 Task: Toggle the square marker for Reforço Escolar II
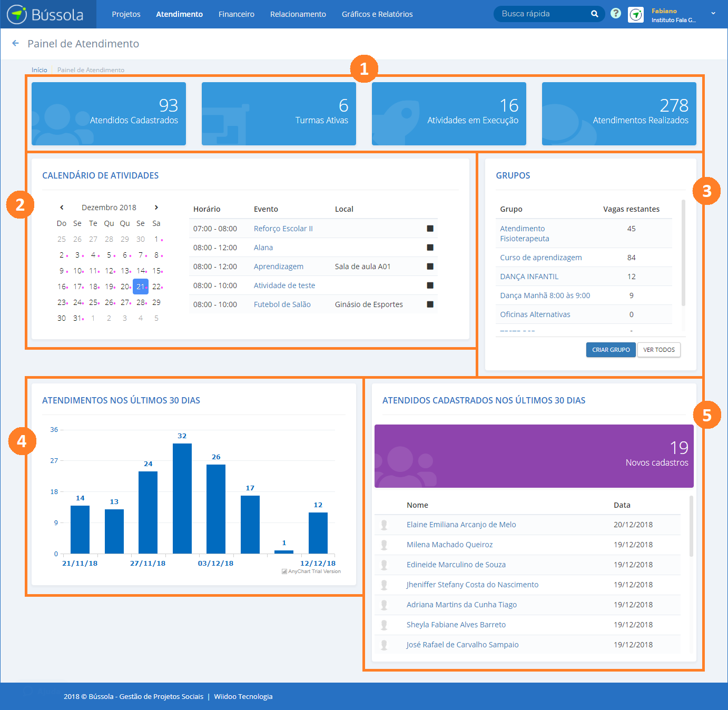(x=430, y=229)
